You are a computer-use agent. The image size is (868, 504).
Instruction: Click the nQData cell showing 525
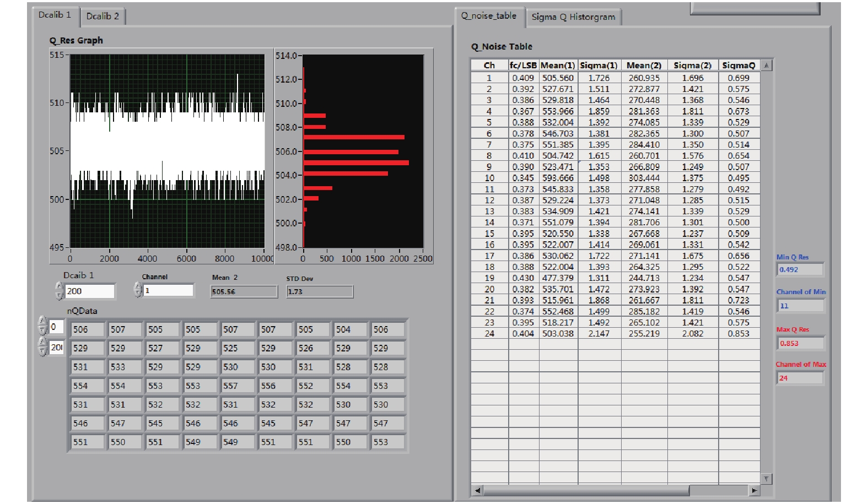(237, 348)
